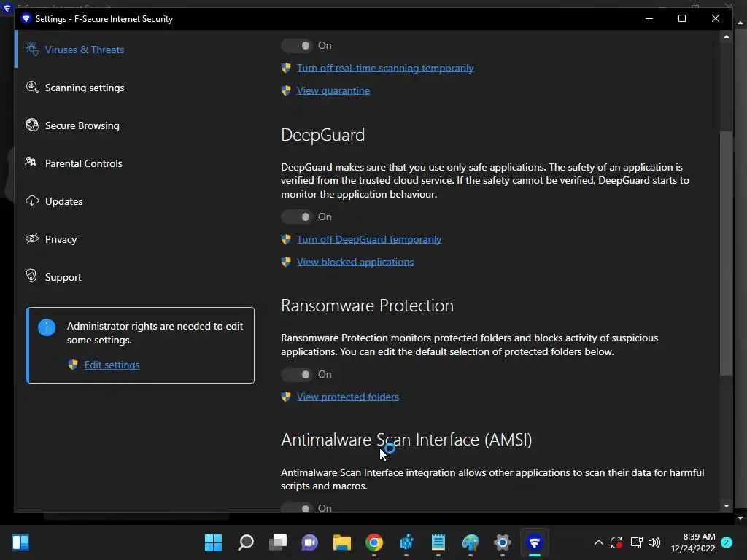Screen dimensions: 747x560
Task: Click shield icon beside Turn off real-time scanning
Action: point(286,68)
